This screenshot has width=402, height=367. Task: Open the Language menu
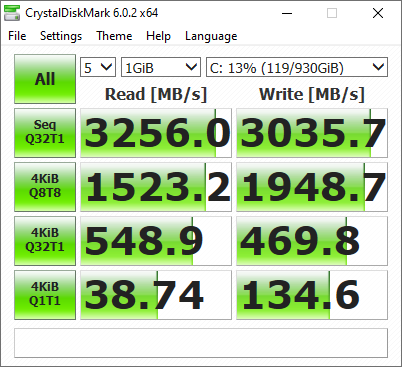(211, 36)
